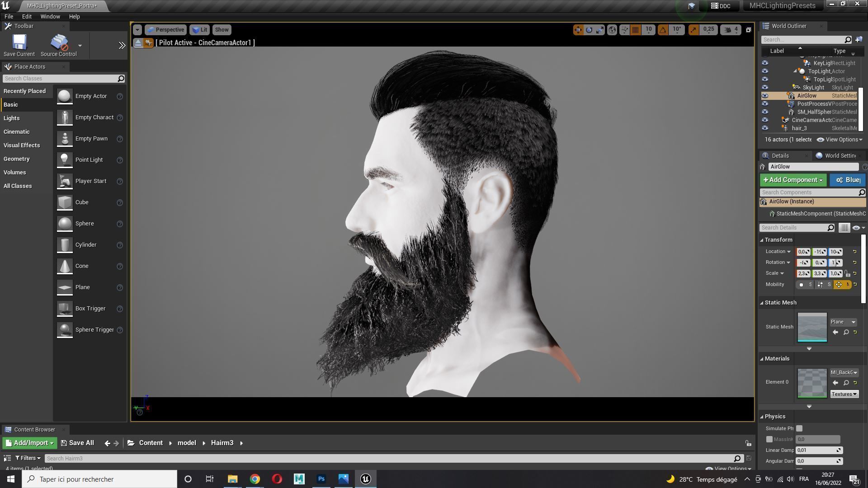The image size is (868, 488).
Task: Select the Point Light actor
Action: [90, 160]
